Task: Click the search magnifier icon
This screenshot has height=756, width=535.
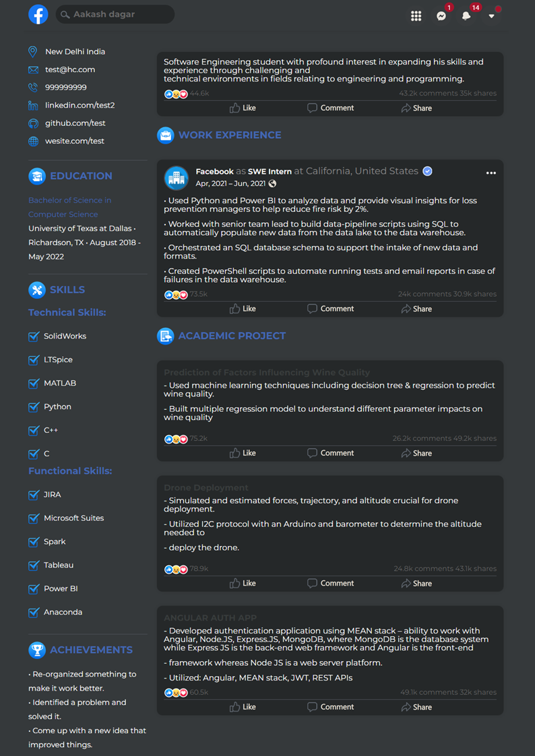Action: pos(65,14)
